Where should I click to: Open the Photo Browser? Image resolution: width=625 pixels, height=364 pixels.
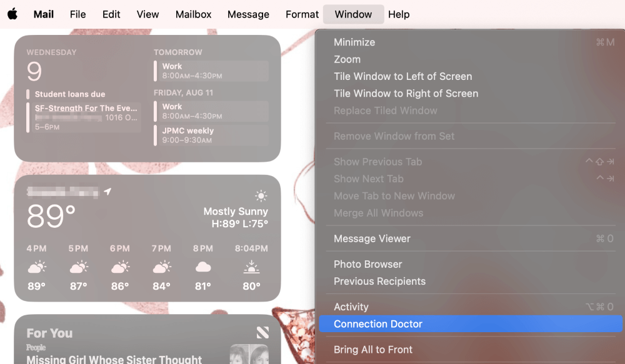pos(471,264)
